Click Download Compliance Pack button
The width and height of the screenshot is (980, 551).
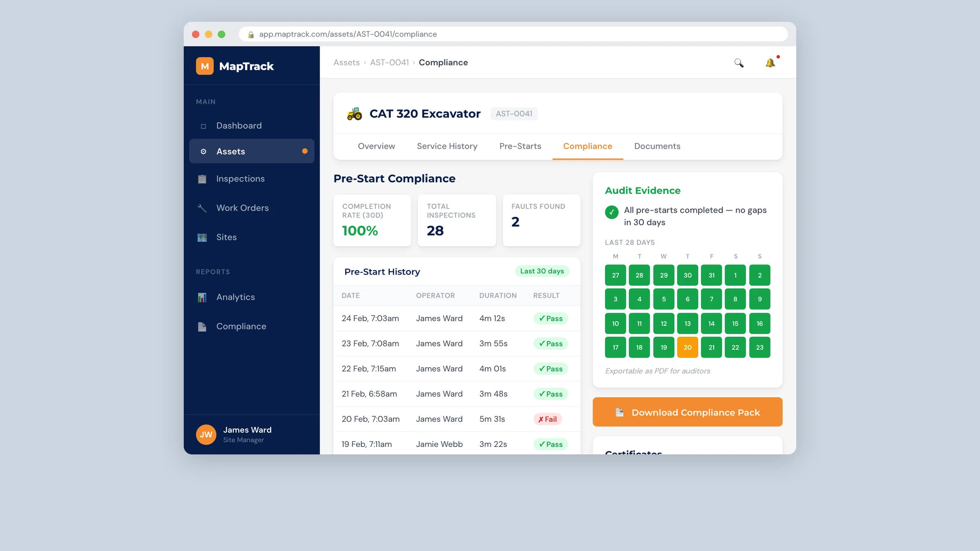coord(688,412)
